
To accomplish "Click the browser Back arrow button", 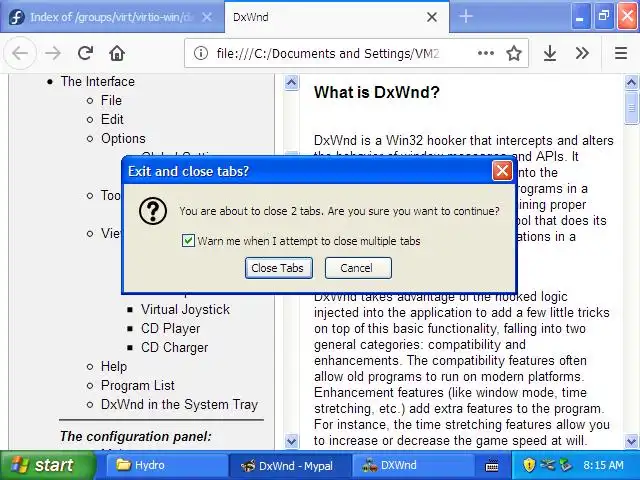I will point(20,53).
